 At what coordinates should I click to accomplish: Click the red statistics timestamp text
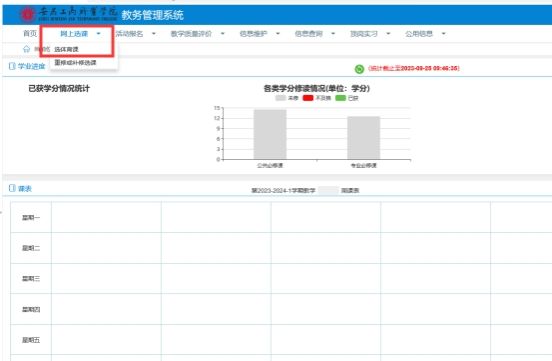click(414, 68)
